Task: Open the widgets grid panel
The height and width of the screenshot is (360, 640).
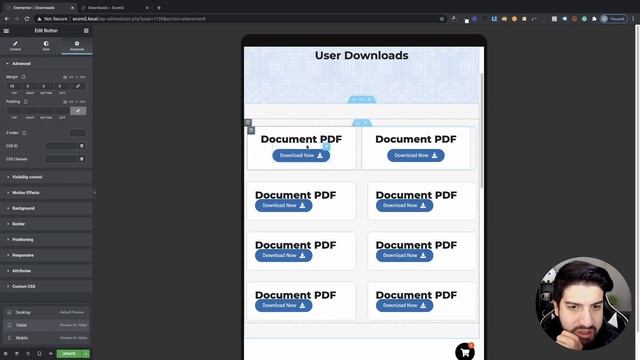Action: coord(86,31)
